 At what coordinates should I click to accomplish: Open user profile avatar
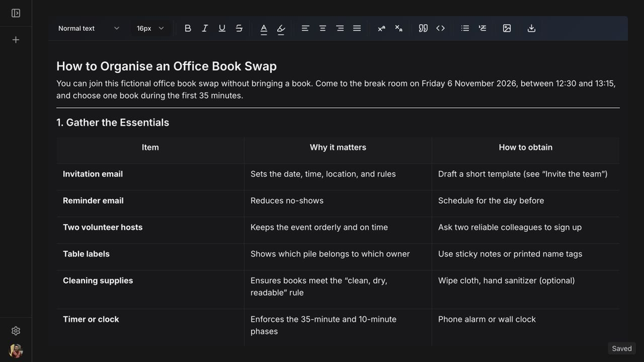15,351
